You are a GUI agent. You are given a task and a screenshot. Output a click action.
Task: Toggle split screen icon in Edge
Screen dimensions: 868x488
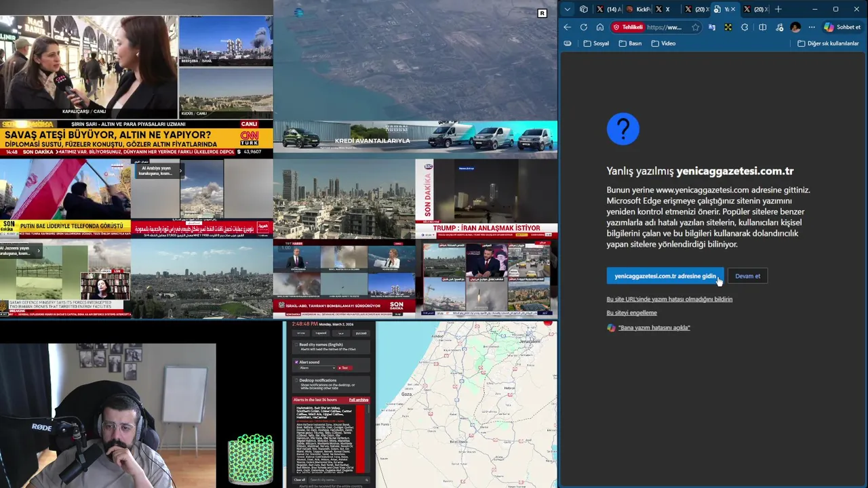(x=763, y=27)
